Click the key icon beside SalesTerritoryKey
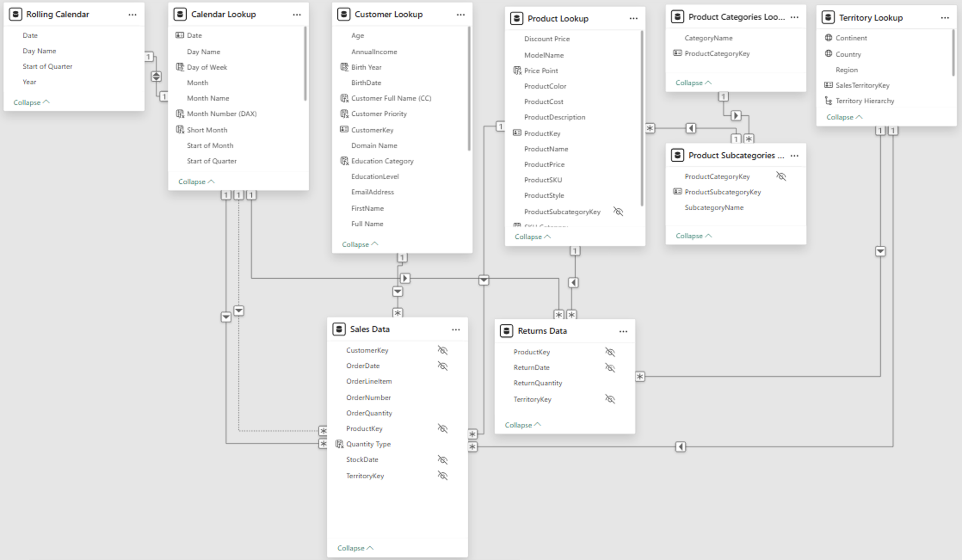 point(829,85)
